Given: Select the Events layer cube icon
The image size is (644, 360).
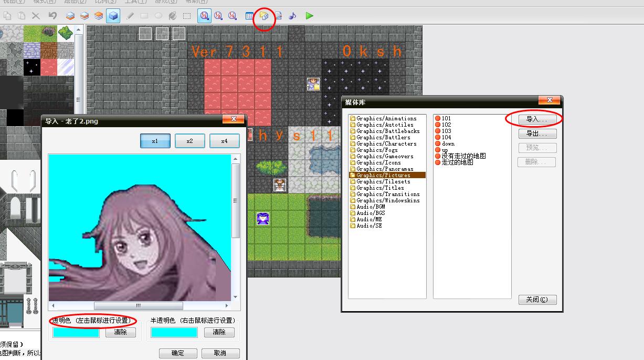Looking at the screenshot, I should pos(113,16).
